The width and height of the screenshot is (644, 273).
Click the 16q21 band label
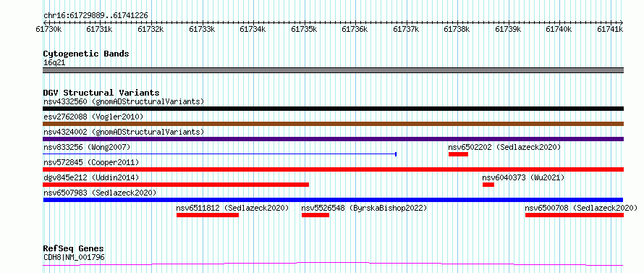point(54,63)
